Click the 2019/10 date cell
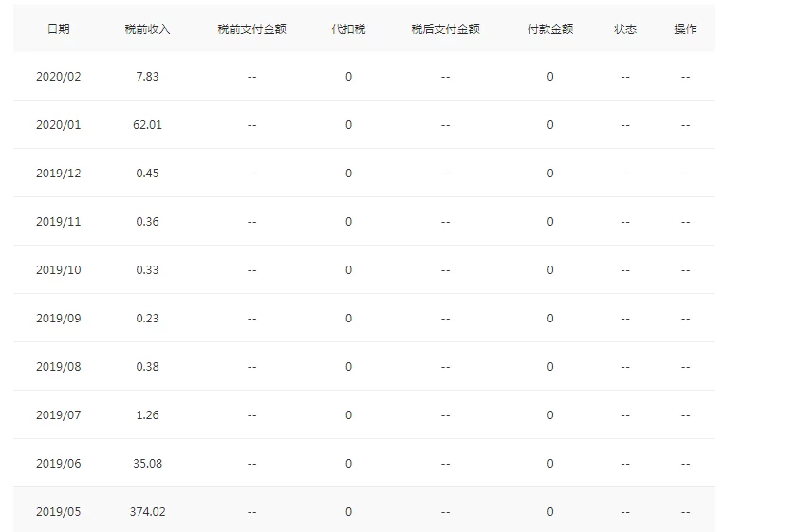This screenshot has height=532, width=798. click(x=59, y=270)
